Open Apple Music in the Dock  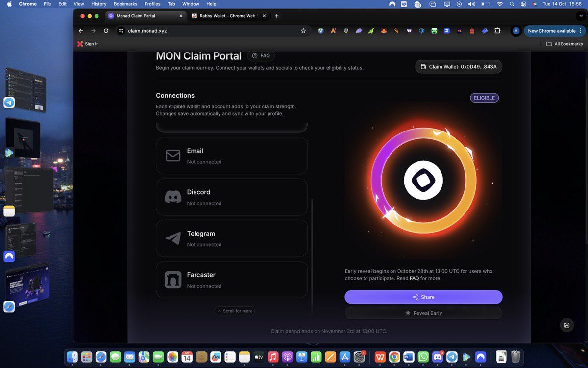pyautogui.click(x=273, y=357)
